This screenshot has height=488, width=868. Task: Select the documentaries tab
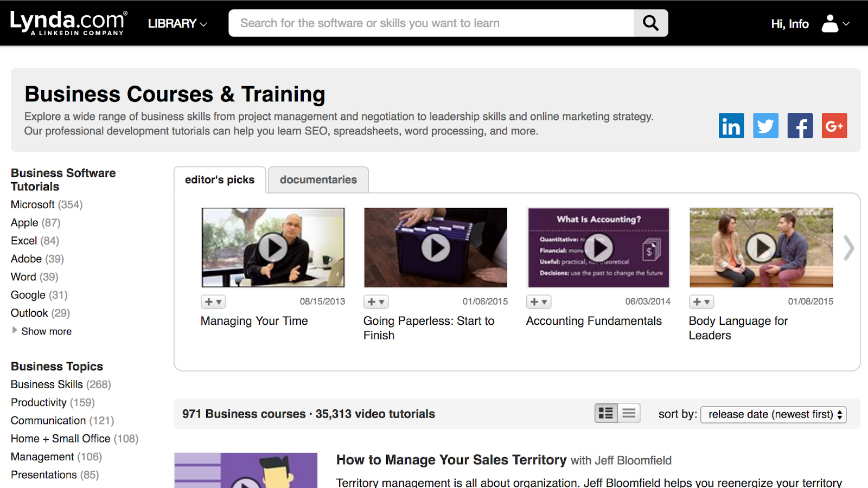click(x=318, y=179)
